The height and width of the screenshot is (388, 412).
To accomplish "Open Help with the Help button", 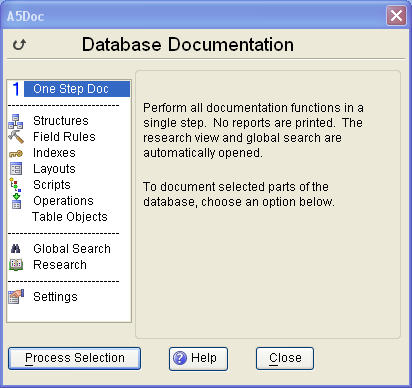I will click(x=198, y=359).
